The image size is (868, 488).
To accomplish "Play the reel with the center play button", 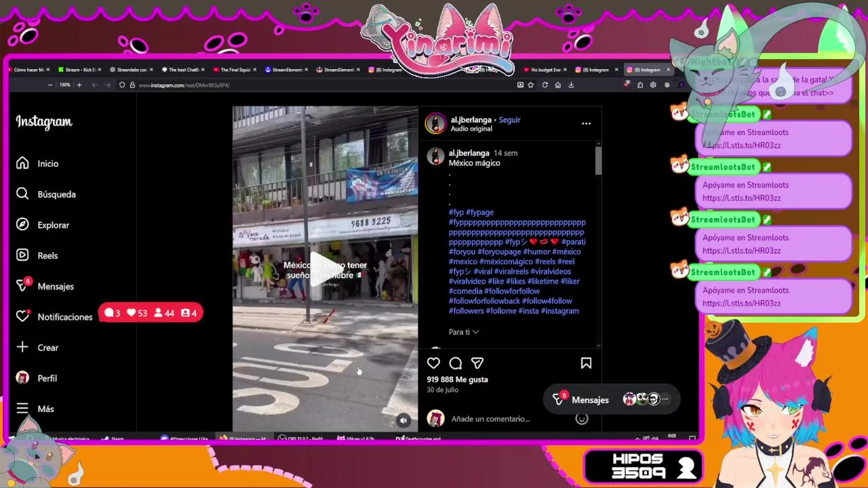I will (x=325, y=268).
